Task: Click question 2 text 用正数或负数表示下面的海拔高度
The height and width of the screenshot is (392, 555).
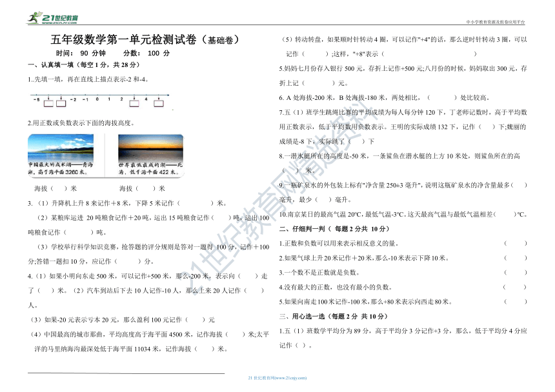Action: point(81,123)
